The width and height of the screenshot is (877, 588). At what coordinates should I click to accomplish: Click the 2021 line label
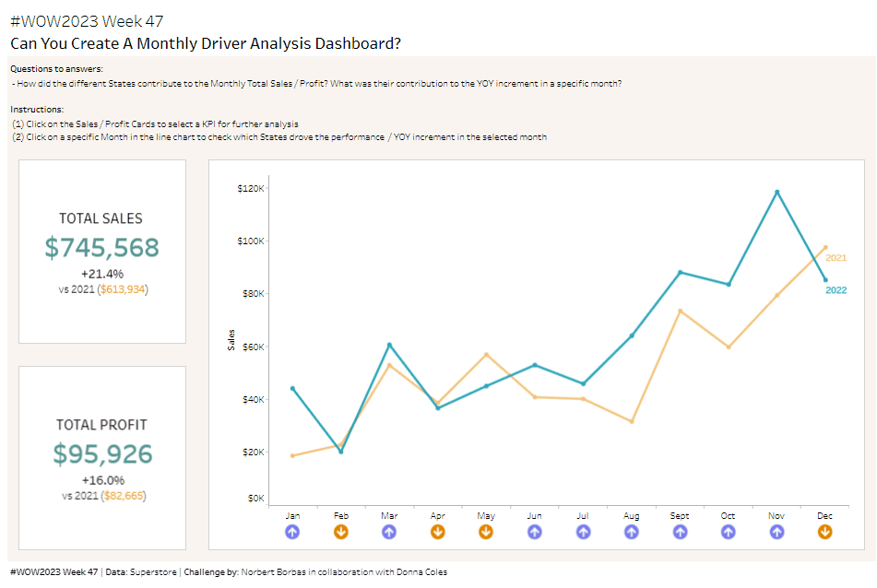tap(836, 258)
